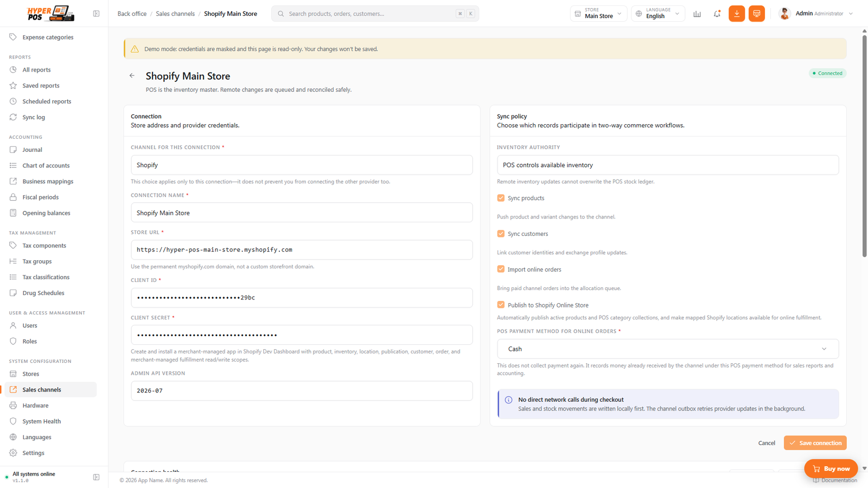Click the Connection name input
The width and height of the screenshot is (868, 488).
(302, 213)
